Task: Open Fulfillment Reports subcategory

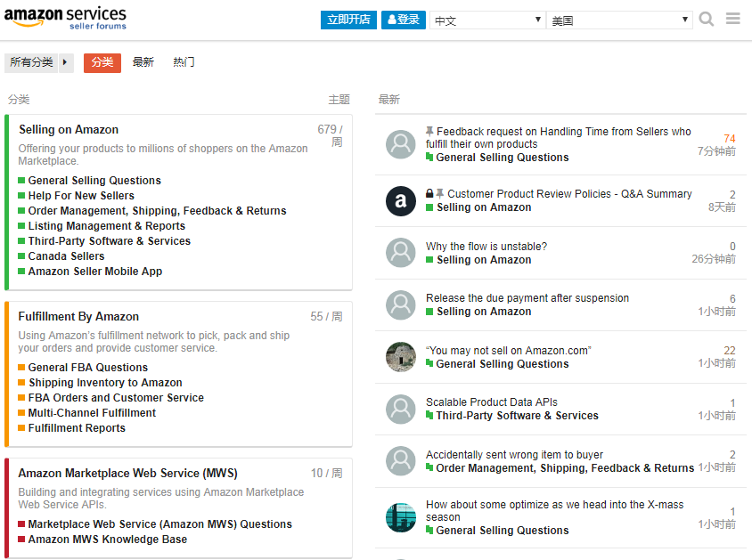Action: tap(77, 427)
